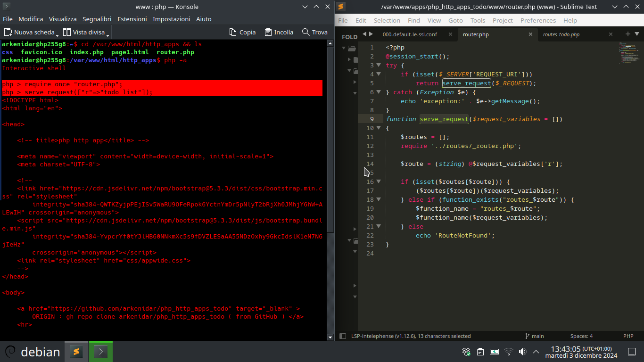This screenshot has width=644, height=362.
Task: Open Sublime Text Preferences menu
Action: pyautogui.click(x=538, y=20)
